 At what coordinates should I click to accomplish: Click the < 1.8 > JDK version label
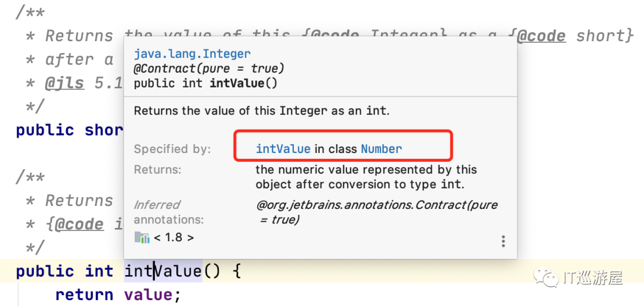tap(174, 238)
